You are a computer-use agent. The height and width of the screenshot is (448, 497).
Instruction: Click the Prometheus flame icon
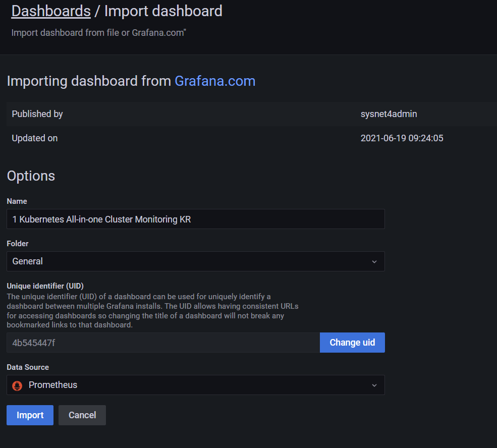click(17, 385)
